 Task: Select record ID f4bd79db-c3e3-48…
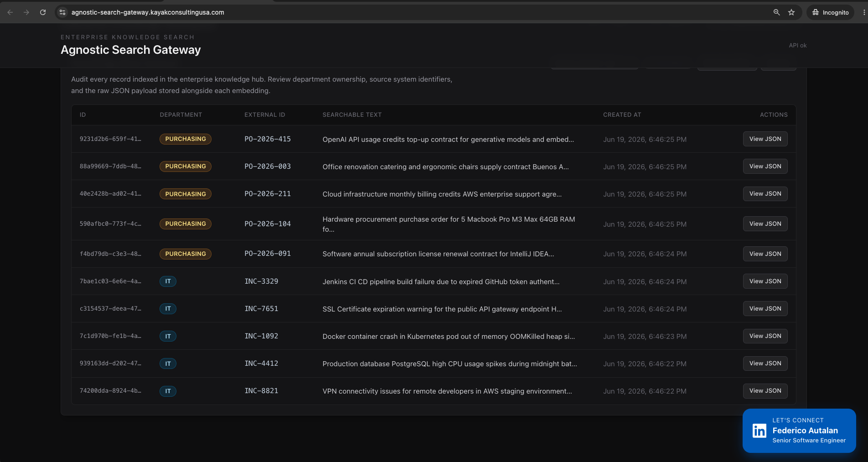[x=110, y=254]
